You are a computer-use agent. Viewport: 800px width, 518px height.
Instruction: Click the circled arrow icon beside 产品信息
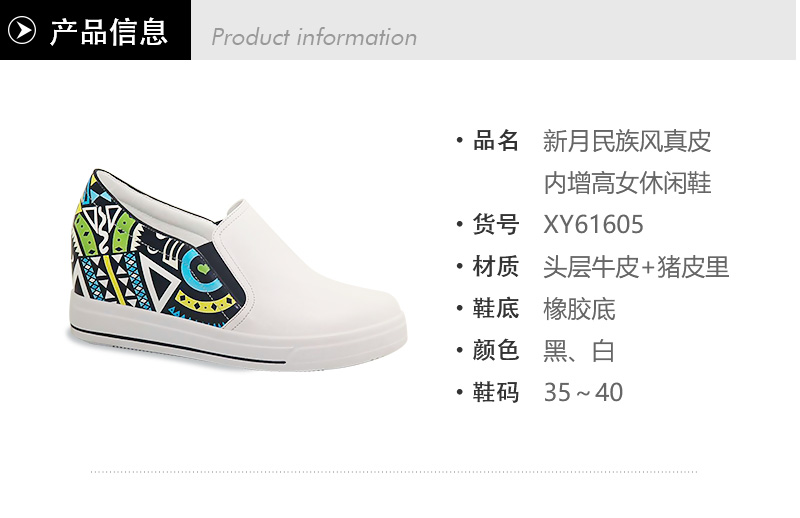point(22,31)
